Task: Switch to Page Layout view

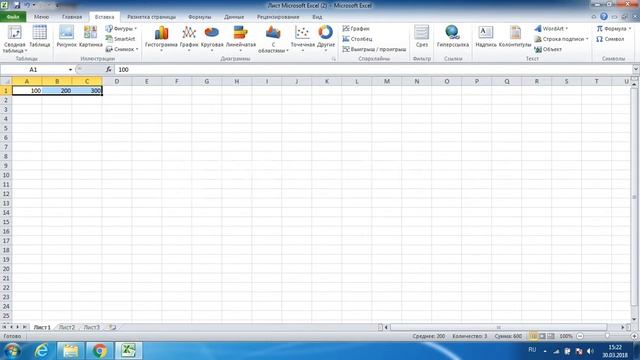Action: coord(542,336)
